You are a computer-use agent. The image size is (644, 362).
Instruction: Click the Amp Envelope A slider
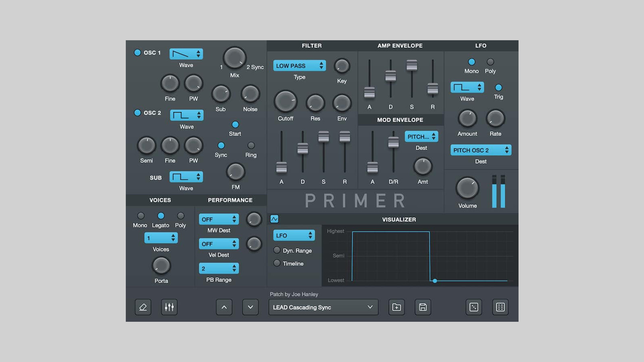click(x=369, y=92)
